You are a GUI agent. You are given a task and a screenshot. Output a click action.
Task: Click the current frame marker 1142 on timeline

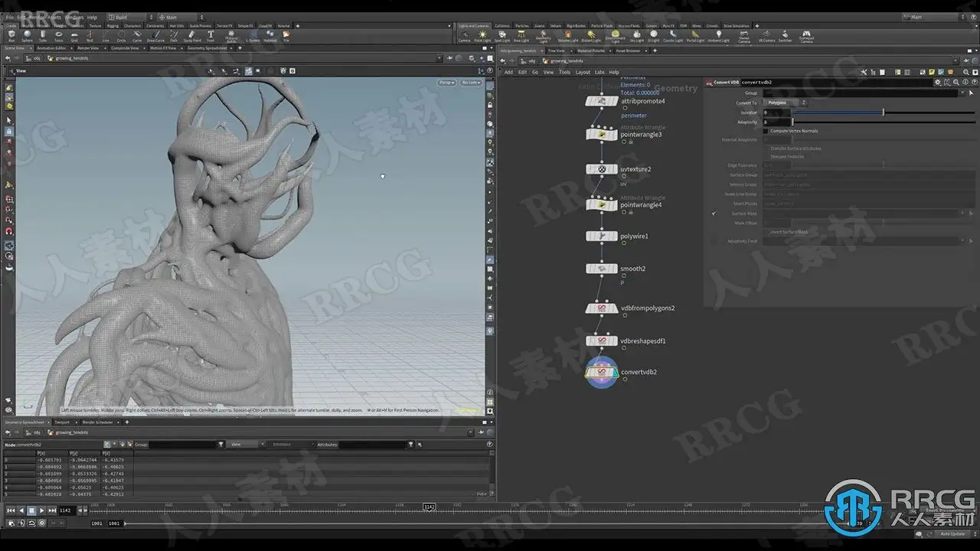(x=430, y=507)
